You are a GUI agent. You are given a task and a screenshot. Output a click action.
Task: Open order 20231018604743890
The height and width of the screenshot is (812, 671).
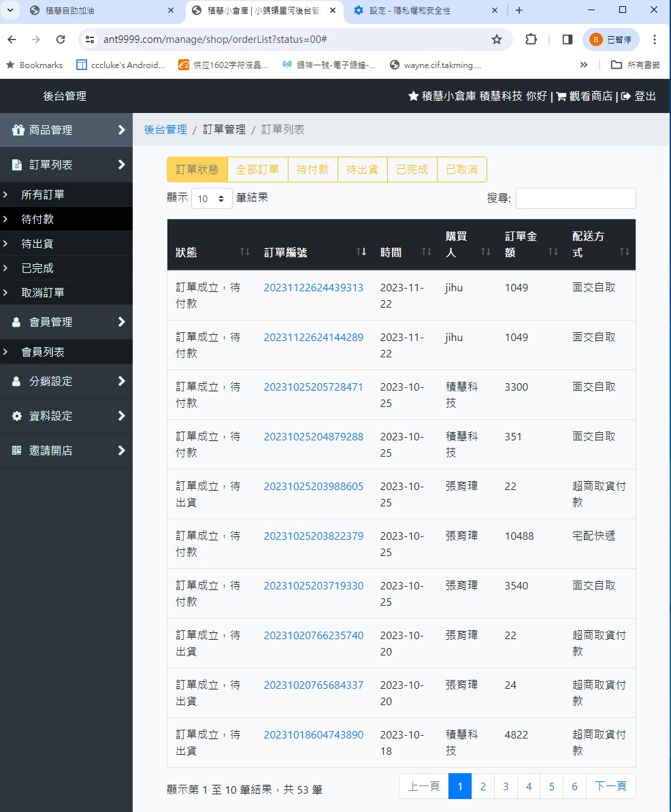pyautogui.click(x=313, y=735)
